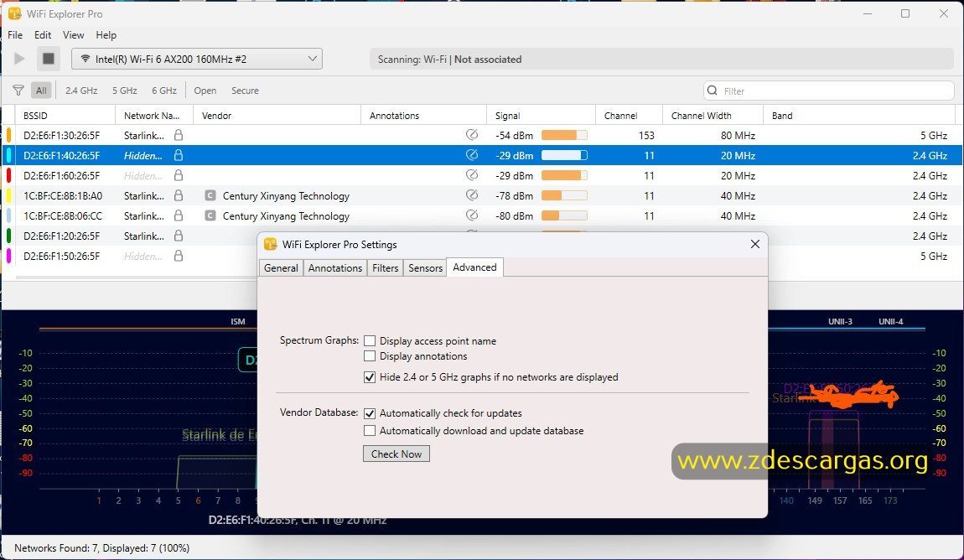This screenshot has width=964, height=560.
Task: Click lock icon on D2:E6:F1:60:26:5F row
Action: [x=179, y=175]
